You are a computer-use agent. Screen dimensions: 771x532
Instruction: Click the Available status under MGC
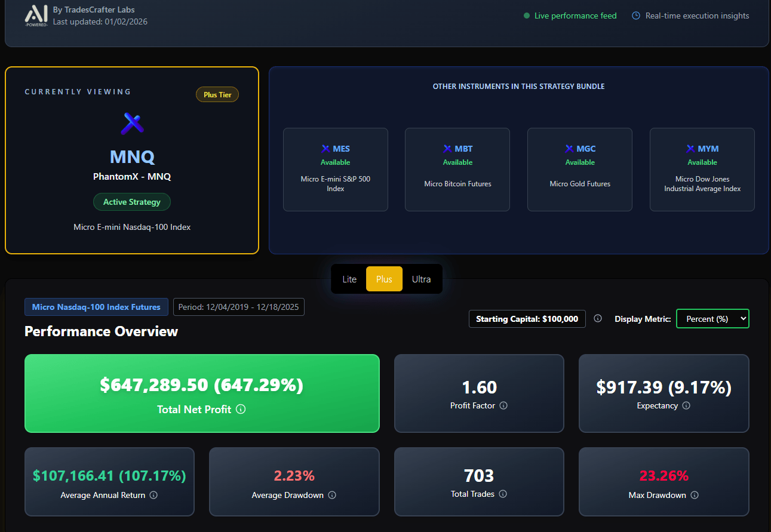pos(580,162)
